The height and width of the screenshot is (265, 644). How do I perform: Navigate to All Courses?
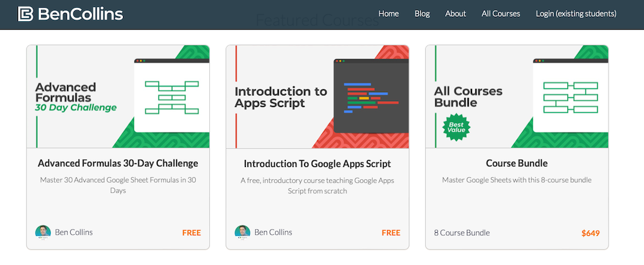pos(500,14)
